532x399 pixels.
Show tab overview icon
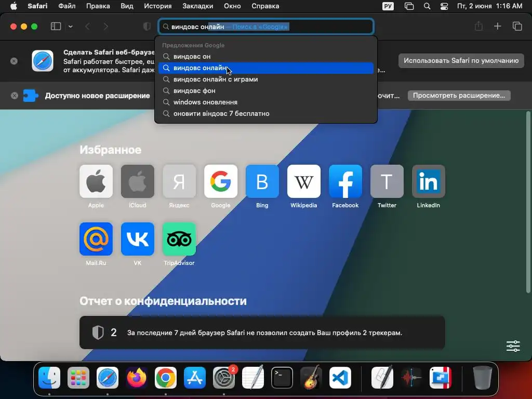pos(517,26)
